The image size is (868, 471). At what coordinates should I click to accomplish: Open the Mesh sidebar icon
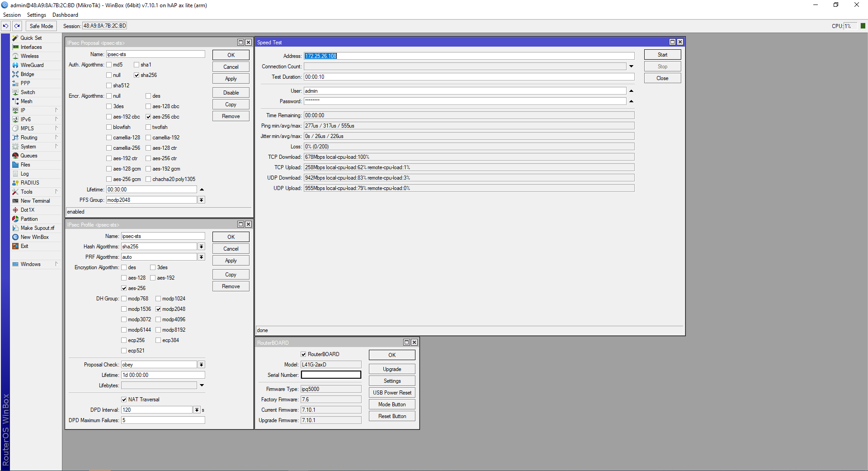coord(16,101)
